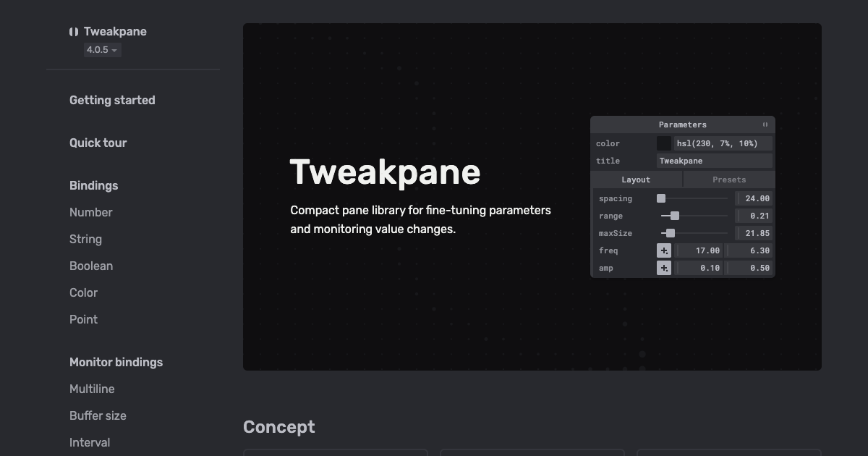Click the freq y value 6.30

point(749,250)
